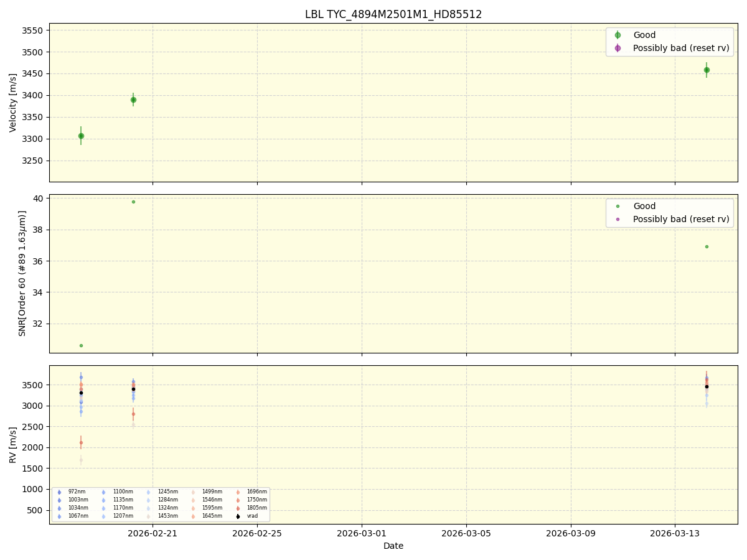Select the 1499nm marker icon in legend
The width and height of the screenshot is (747, 560).
pos(192,492)
